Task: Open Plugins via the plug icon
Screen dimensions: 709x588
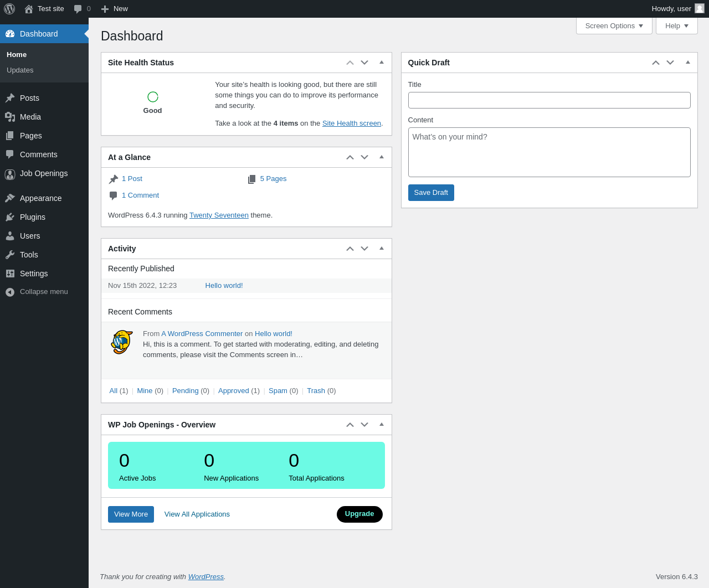Action: (10, 217)
